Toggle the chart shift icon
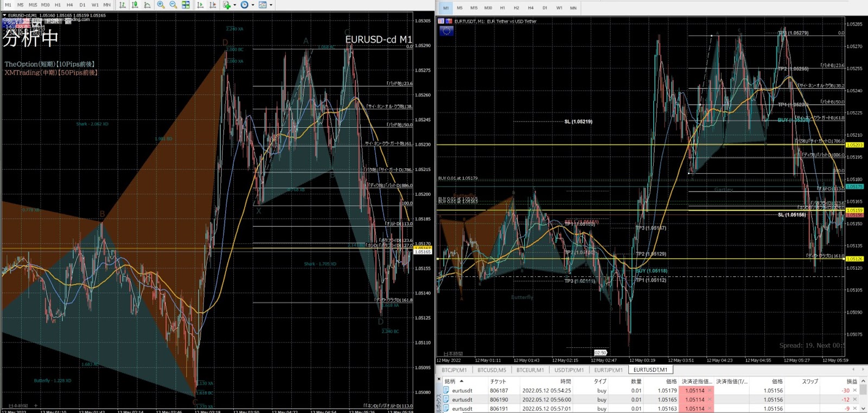The image size is (868, 413). coord(213,5)
